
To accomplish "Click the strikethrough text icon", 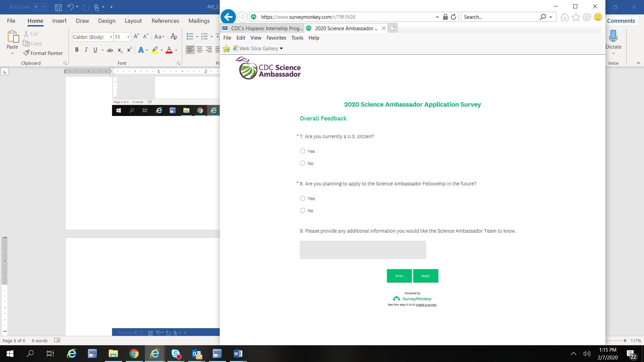I will coord(110,50).
